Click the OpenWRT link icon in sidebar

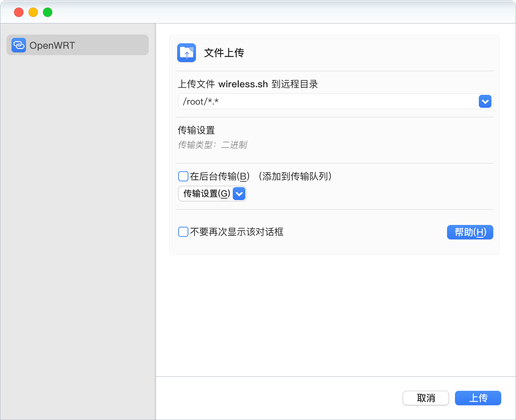click(18, 45)
